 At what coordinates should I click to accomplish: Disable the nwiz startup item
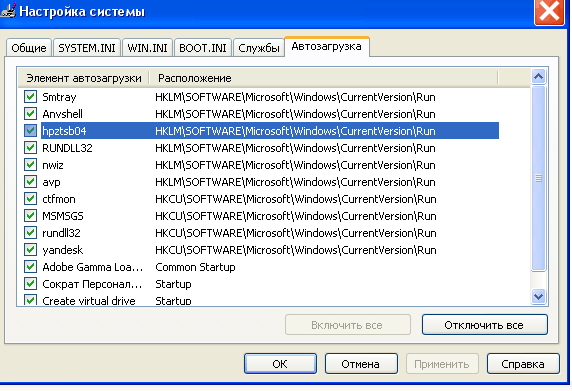31,164
